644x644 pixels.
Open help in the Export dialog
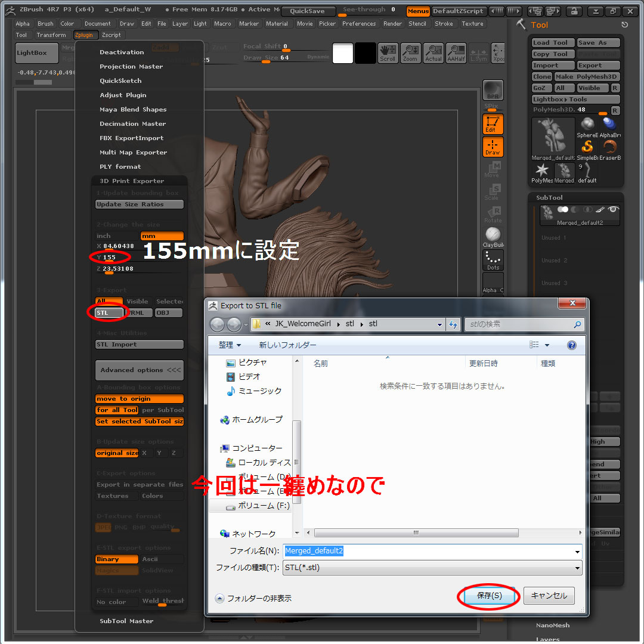[571, 345]
